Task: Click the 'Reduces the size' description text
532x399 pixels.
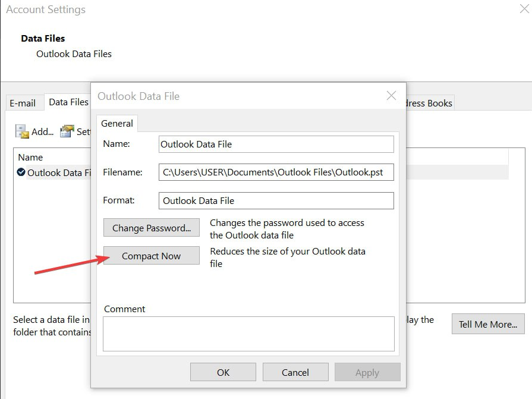Action: point(288,257)
